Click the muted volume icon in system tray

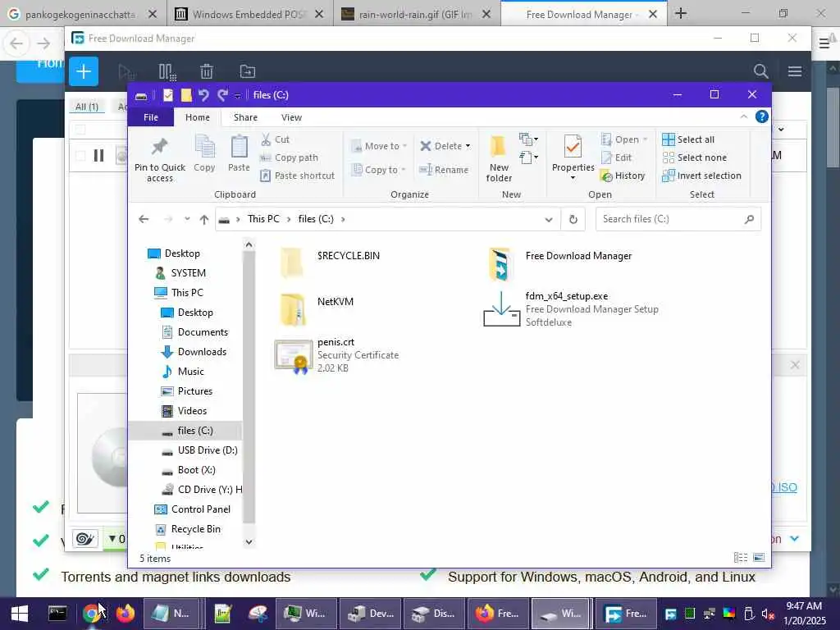[768, 614]
